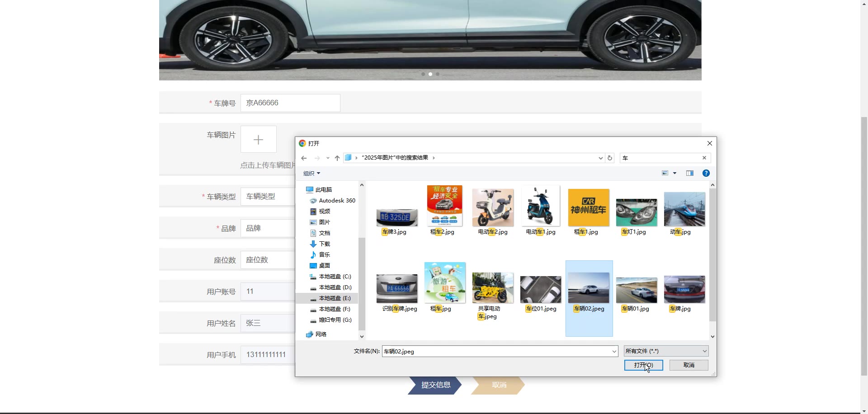Select the 租车.jpg file
The width and height of the screenshot is (868, 414).
(x=444, y=287)
